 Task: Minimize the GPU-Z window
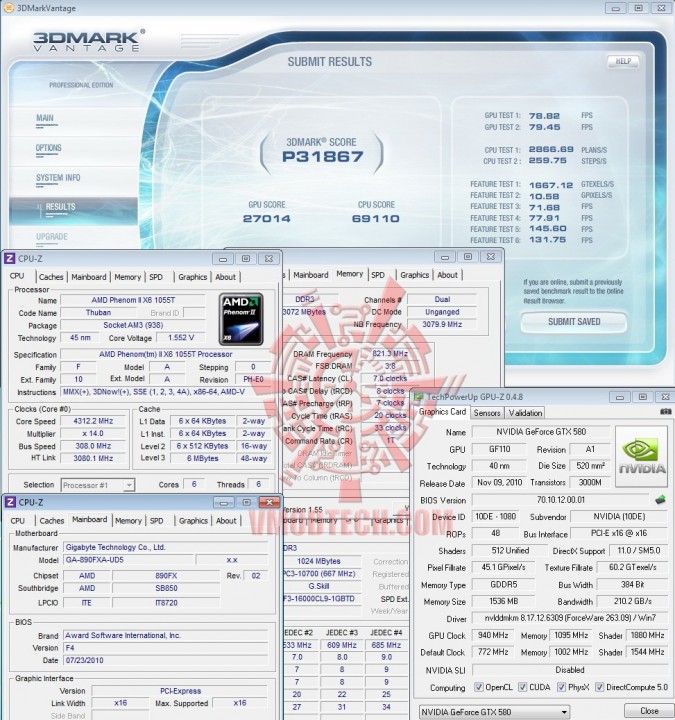tap(619, 397)
